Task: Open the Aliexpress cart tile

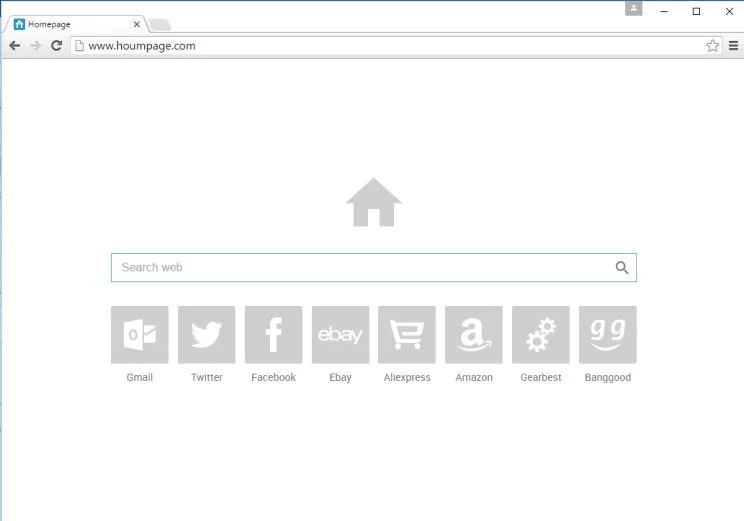Action: click(x=407, y=335)
